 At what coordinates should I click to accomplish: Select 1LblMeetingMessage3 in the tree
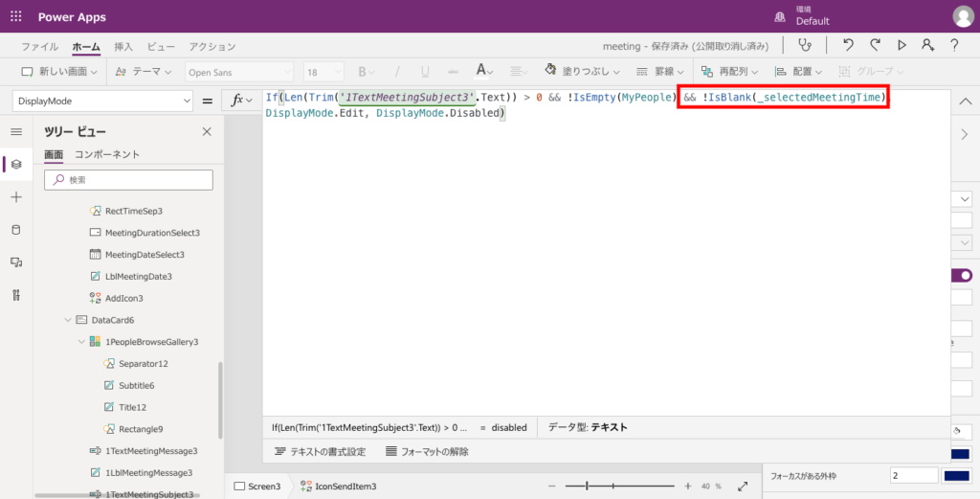pos(148,473)
